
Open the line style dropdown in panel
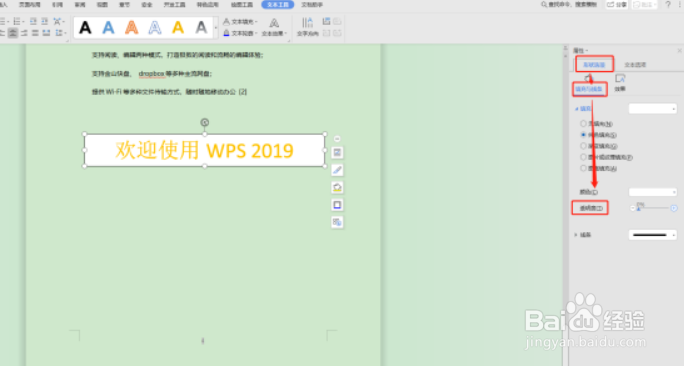[653, 235]
